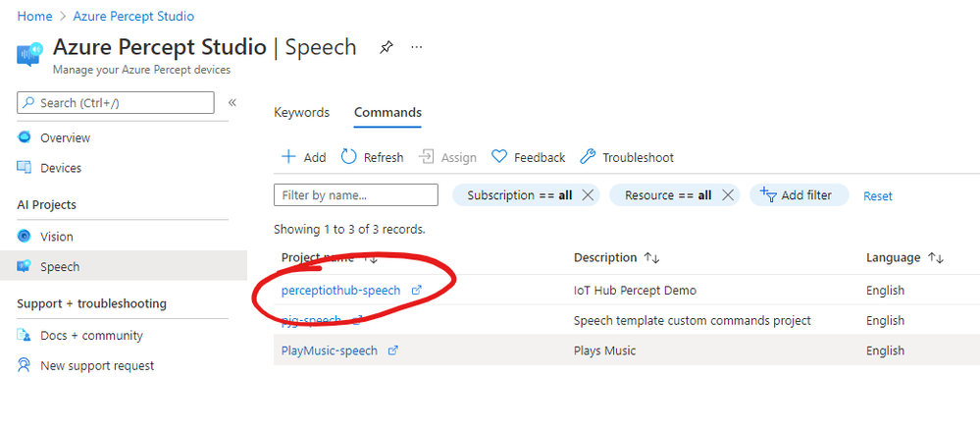Click the Overview cloud icon
This screenshot has height=432, width=980.
24,137
